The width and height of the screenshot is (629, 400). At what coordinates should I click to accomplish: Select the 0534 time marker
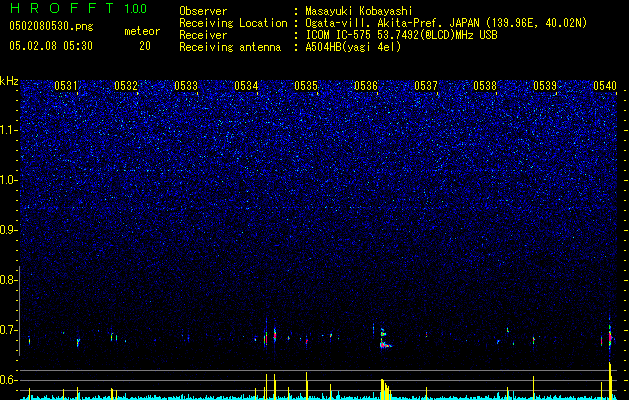[246, 86]
